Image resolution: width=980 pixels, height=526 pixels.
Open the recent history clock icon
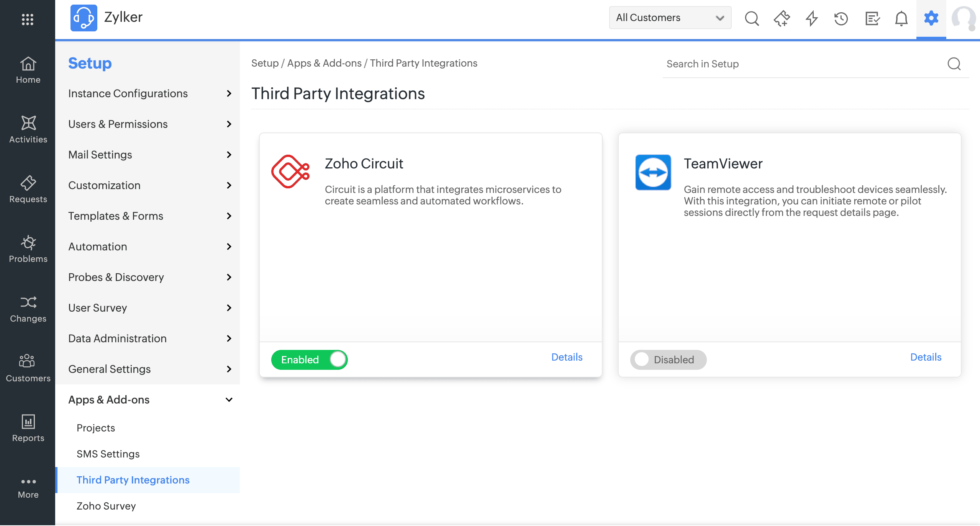tap(841, 18)
